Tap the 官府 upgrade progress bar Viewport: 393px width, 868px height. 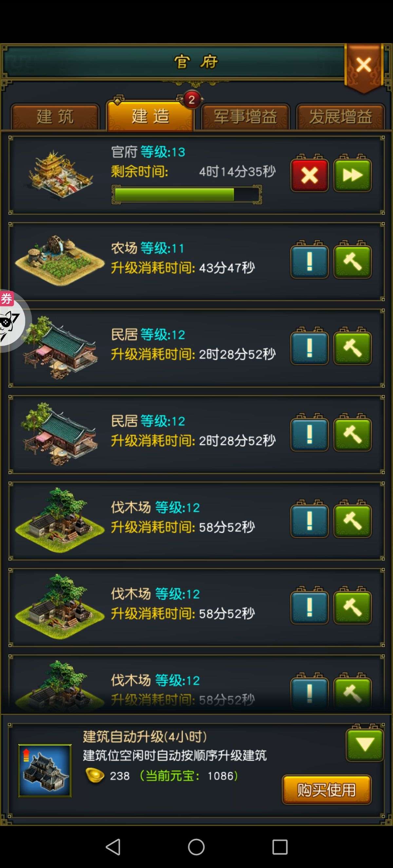click(187, 194)
